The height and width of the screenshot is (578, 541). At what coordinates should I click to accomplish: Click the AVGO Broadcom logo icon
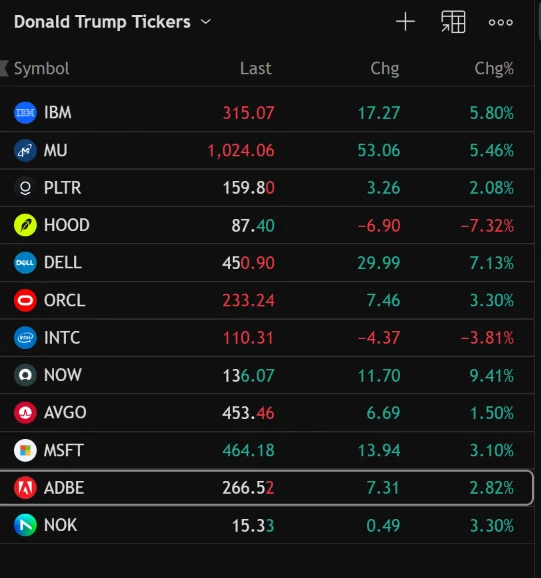[x=25, y=413]
